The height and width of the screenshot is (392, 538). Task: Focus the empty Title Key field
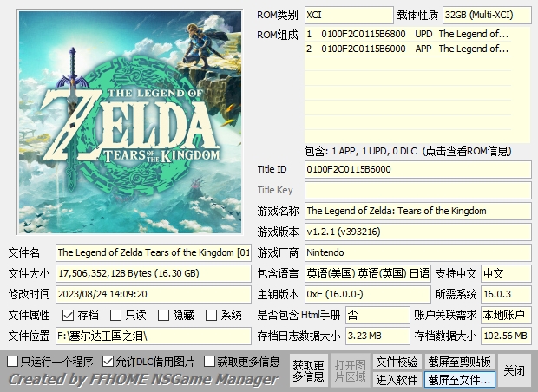point(417,190)
